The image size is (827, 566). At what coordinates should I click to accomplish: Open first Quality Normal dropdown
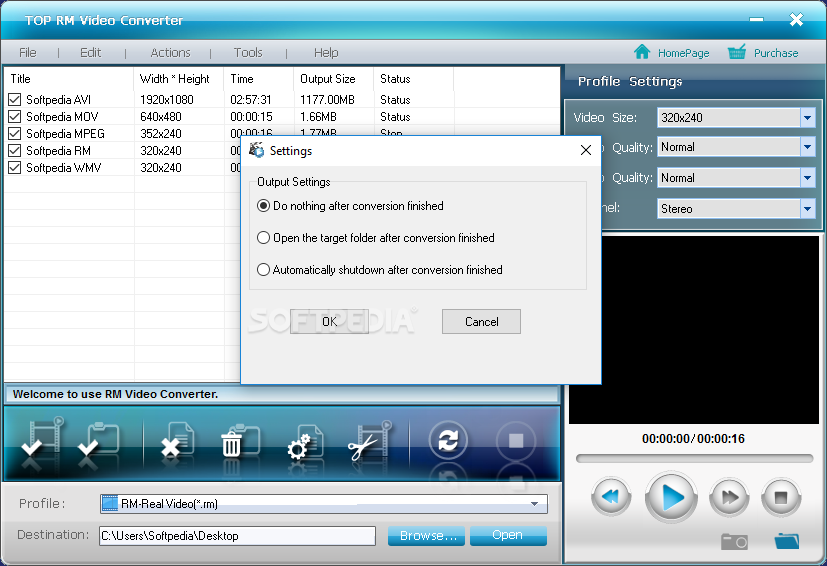[x=807, y=147]
